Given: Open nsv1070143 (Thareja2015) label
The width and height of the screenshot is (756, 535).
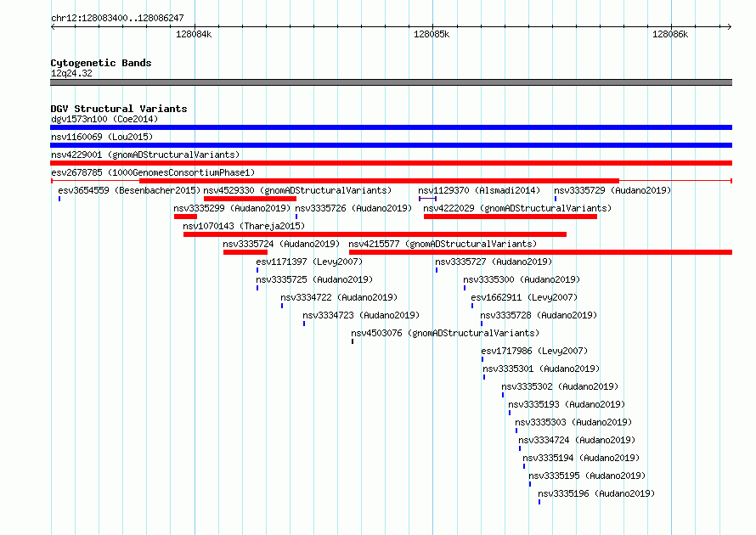Looking at the screenshot, I should click(x=244, y=226).
